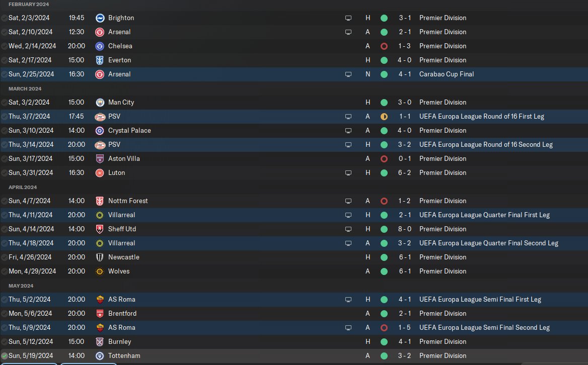The image size is (588, 365).
Task: Click TV broadcast icon on Carabao Cup Final row
Action: click(348, 74)
